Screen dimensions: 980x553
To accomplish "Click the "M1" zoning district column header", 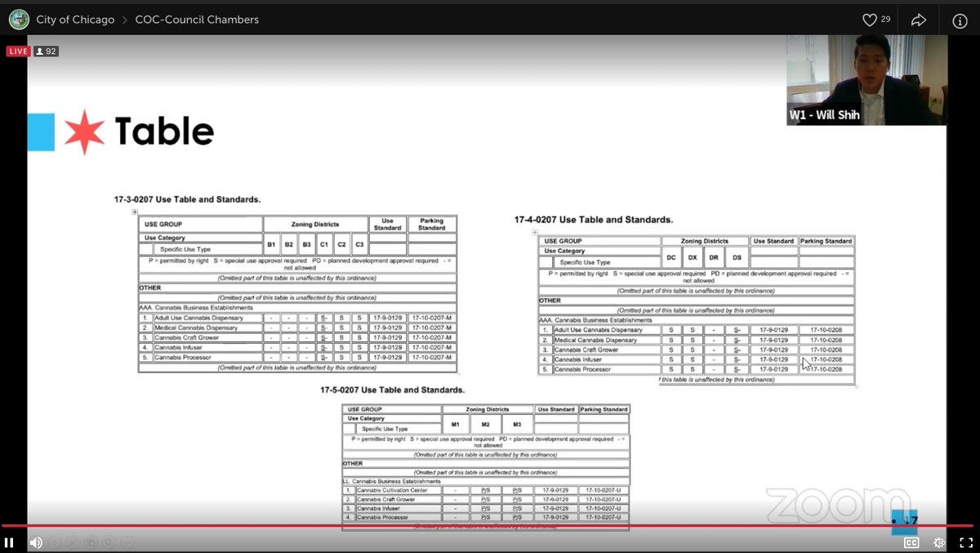I will 456,424.
